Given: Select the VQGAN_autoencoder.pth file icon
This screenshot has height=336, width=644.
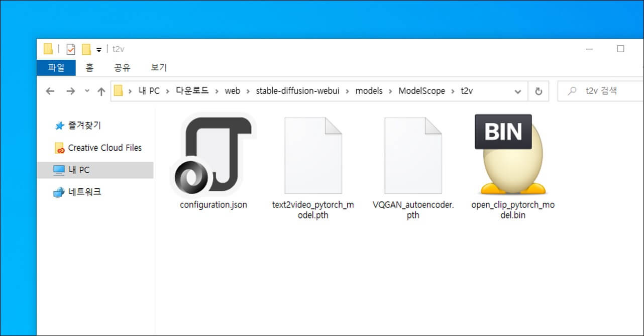Looking at the screenshot, I should point(413,156).
